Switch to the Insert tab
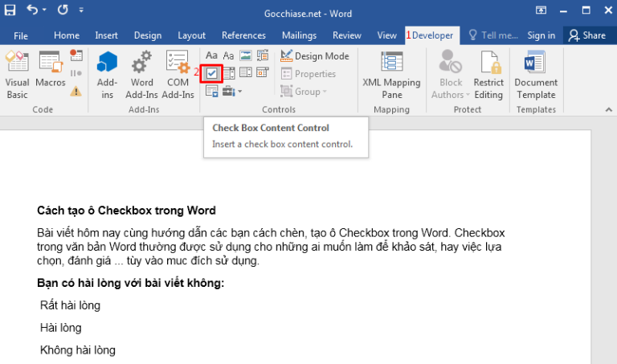 [x=106, y=35]
